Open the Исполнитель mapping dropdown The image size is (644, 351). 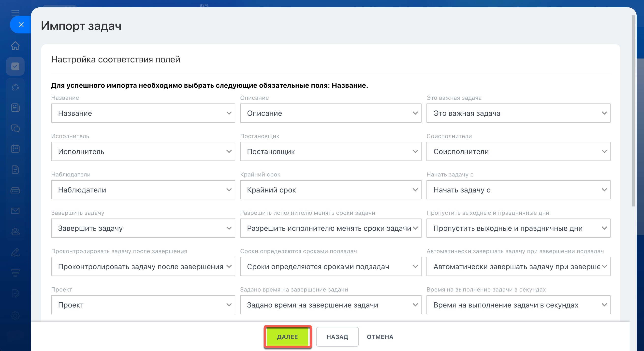tap(143, 151)
